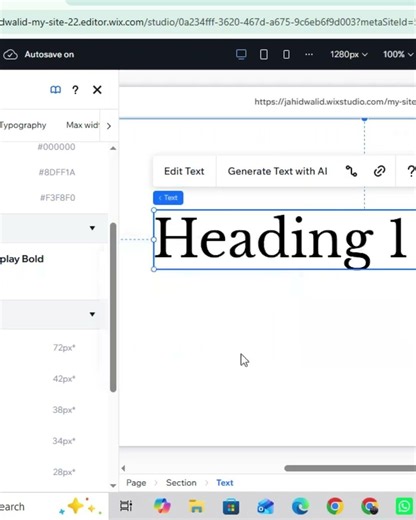Click the Edit Text button

click(184, 171)
